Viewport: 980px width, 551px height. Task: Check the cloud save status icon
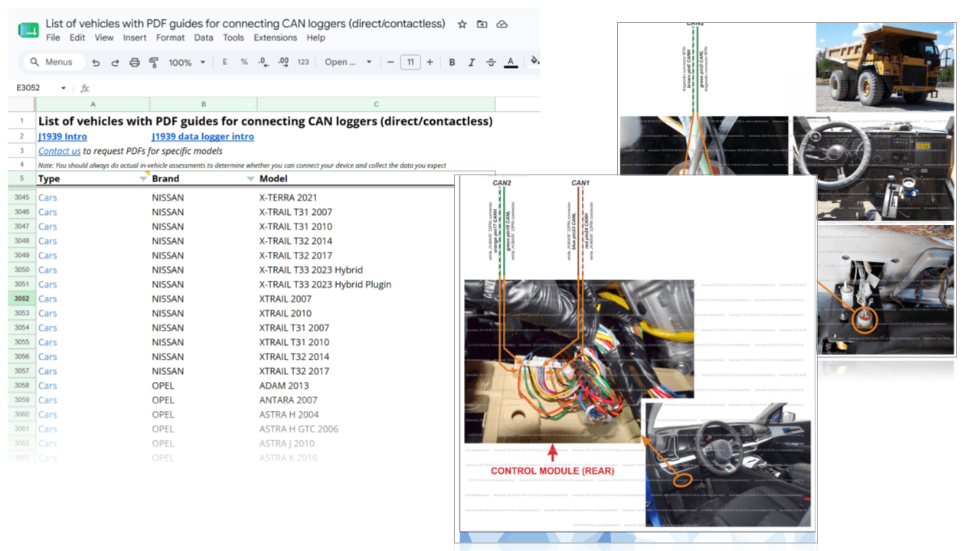(x=502, y=24)
